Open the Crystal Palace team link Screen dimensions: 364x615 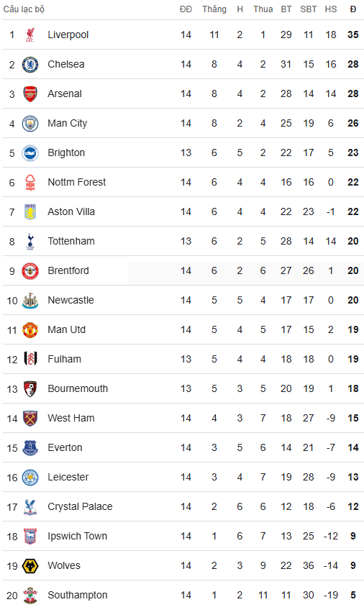[x=80, y=507]
